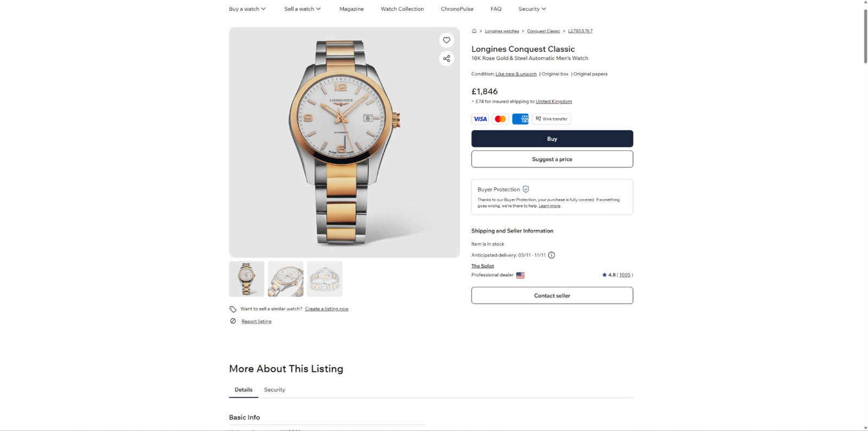Open the Security dropdown in the navbar
Screen dimensions: 868x431
pos(531,9)
